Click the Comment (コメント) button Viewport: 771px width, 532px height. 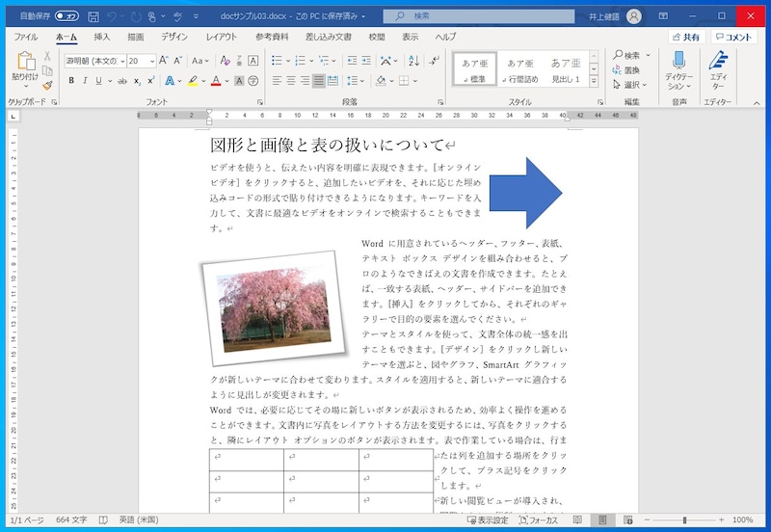tap(734, 37)
